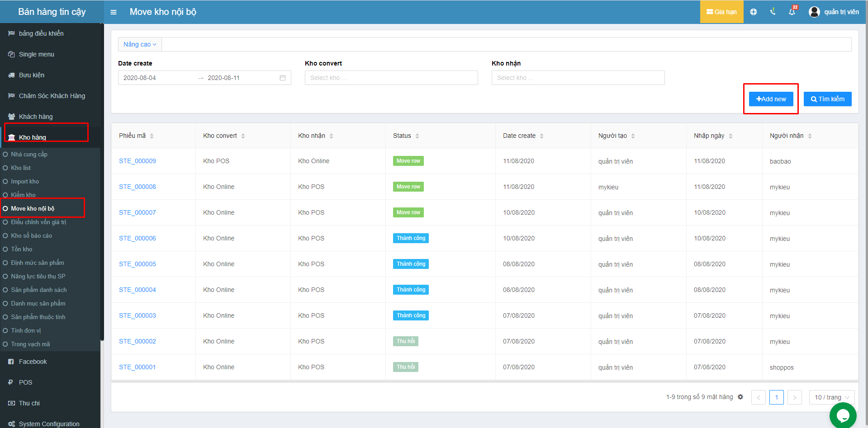
Task: Click the advanced search text field
Action: coord(506,44)
